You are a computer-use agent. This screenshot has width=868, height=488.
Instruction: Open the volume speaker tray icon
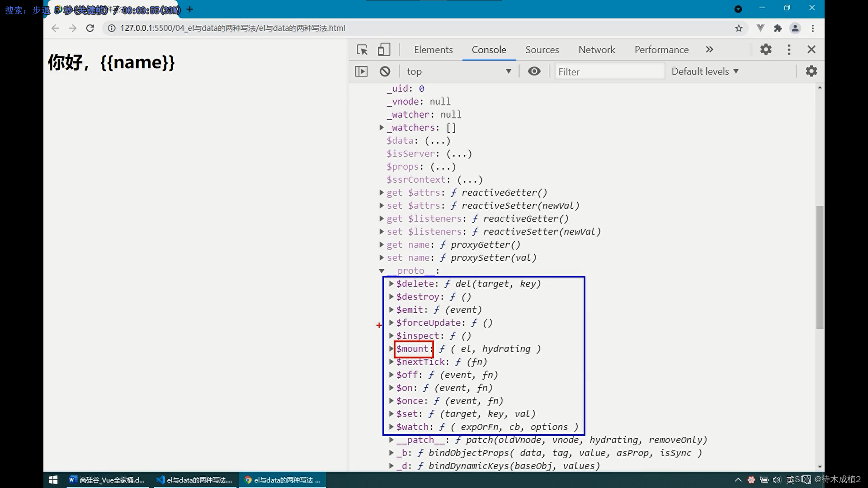[x=777, y=480]
